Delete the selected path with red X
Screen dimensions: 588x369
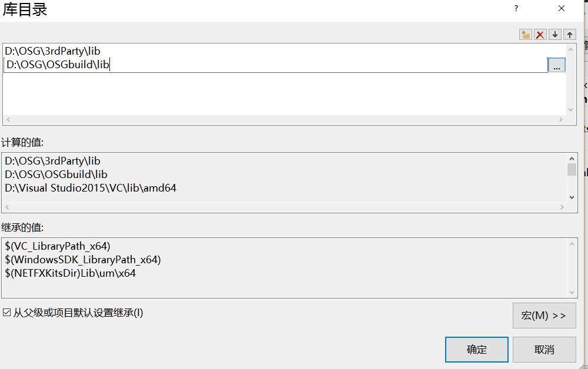click(540, 35)
